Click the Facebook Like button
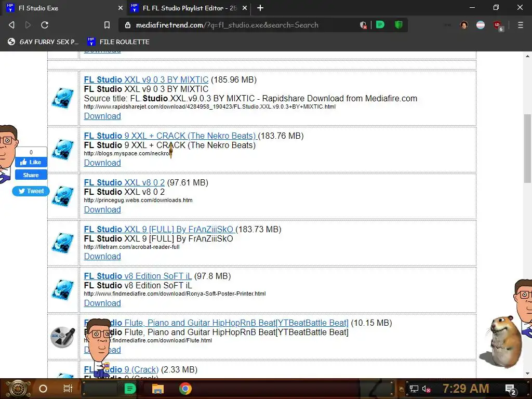The height and width of the screenshot is (399, 532). pyautogui.click(x=31, y=162)
